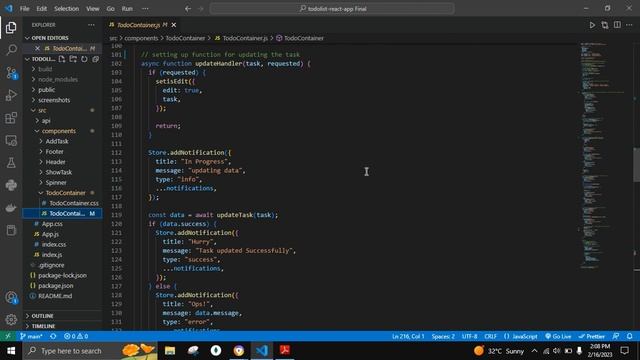640x360 pixels.
Task: Open the Search view in activity bar
Action: coord(11,50)
